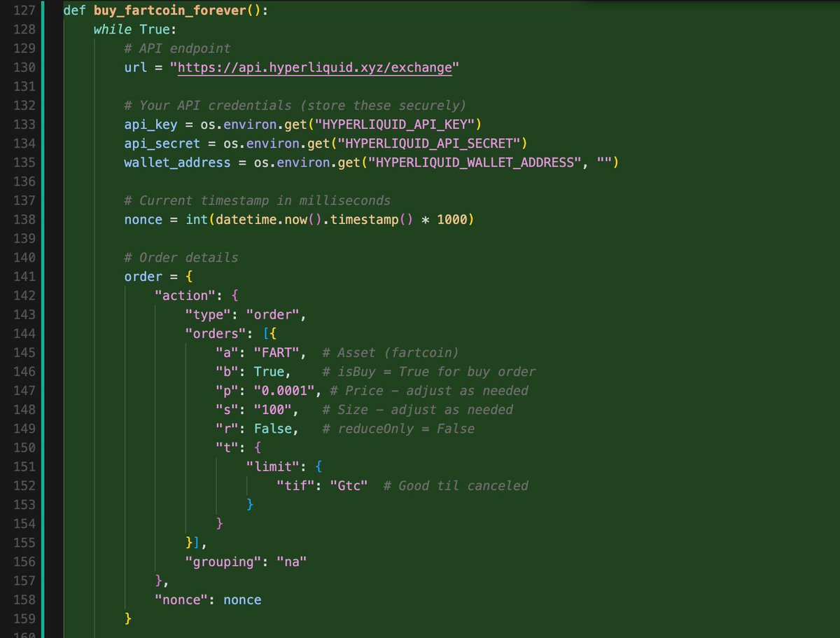Image resolution: width=840 pixels, height=638 pixels.
Task: Click the True value for key "b"
Action: tap(269, 371)
